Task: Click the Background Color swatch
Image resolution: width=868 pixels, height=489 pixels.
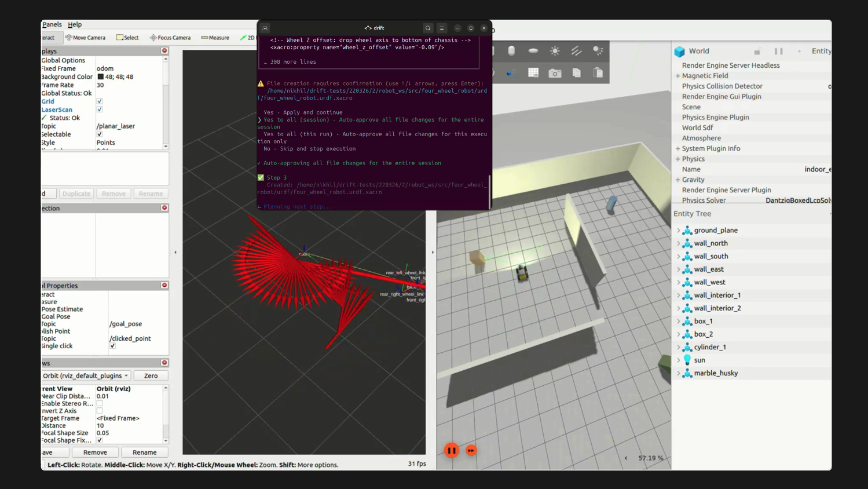Action: tap(100, 76)
